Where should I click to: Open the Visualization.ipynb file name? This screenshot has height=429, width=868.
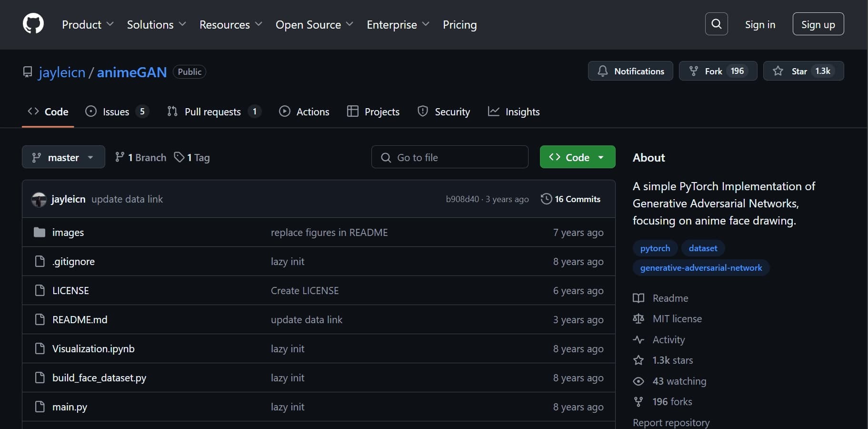(93, 348)
